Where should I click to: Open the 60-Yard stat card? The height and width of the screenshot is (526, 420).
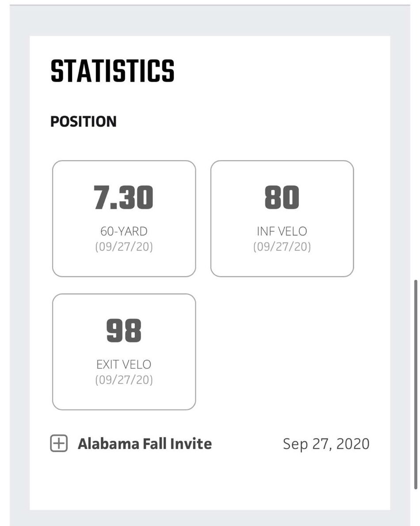tap(124, 219)
